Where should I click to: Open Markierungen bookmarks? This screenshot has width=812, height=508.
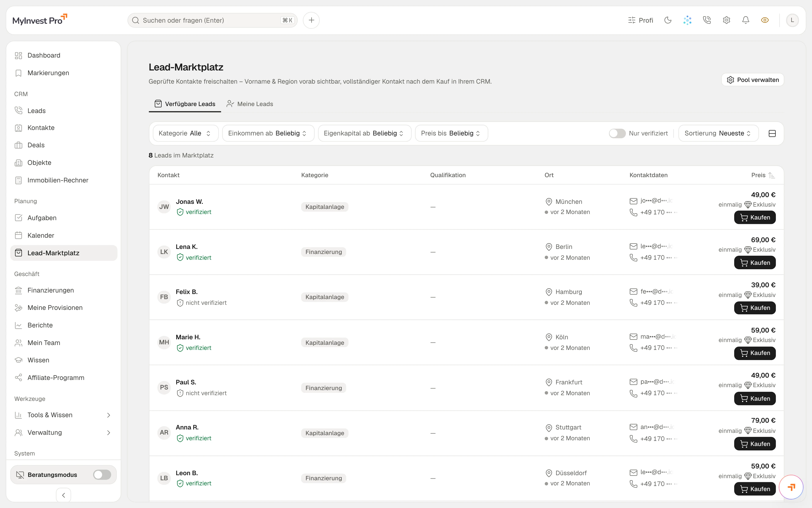pos(63,73)
